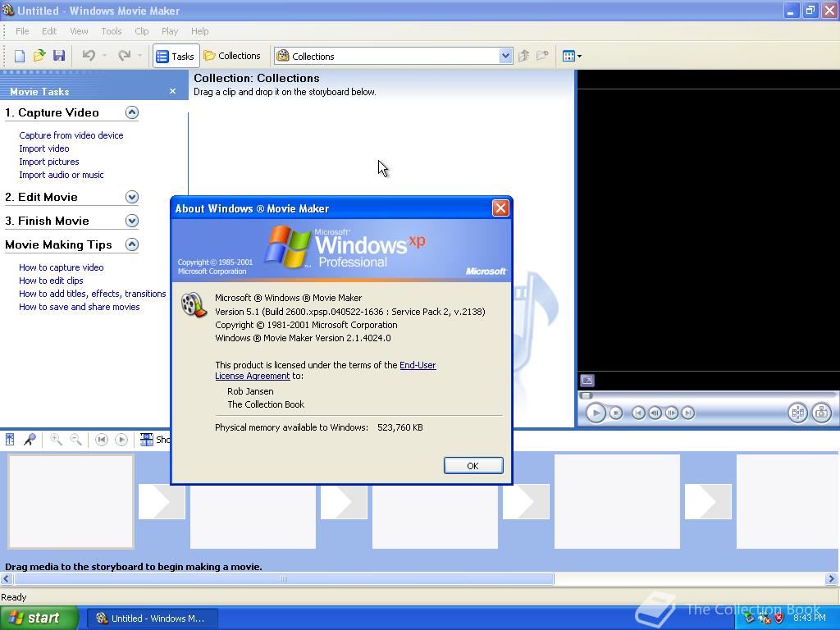Screen dimensions: 840x630
Task: Open the File menu
Action: click(22, 31)
